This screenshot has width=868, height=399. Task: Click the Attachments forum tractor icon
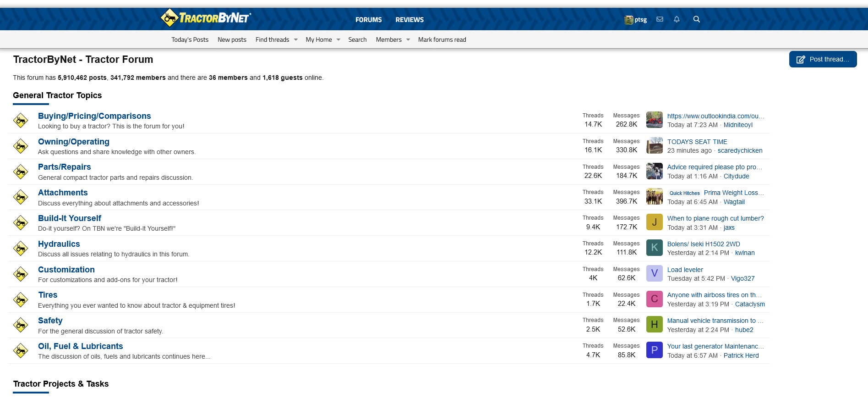point(21,197)
